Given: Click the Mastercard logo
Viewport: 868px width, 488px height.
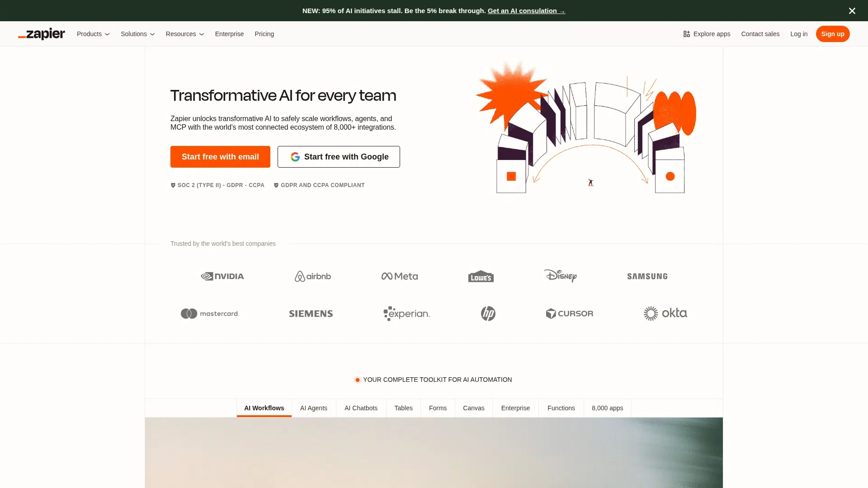Looking at the screenshot, I should pyautogui.click(x=210, y=314).
